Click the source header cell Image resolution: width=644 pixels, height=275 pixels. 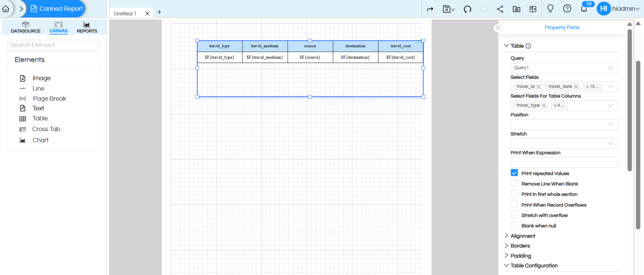(310, 46)
